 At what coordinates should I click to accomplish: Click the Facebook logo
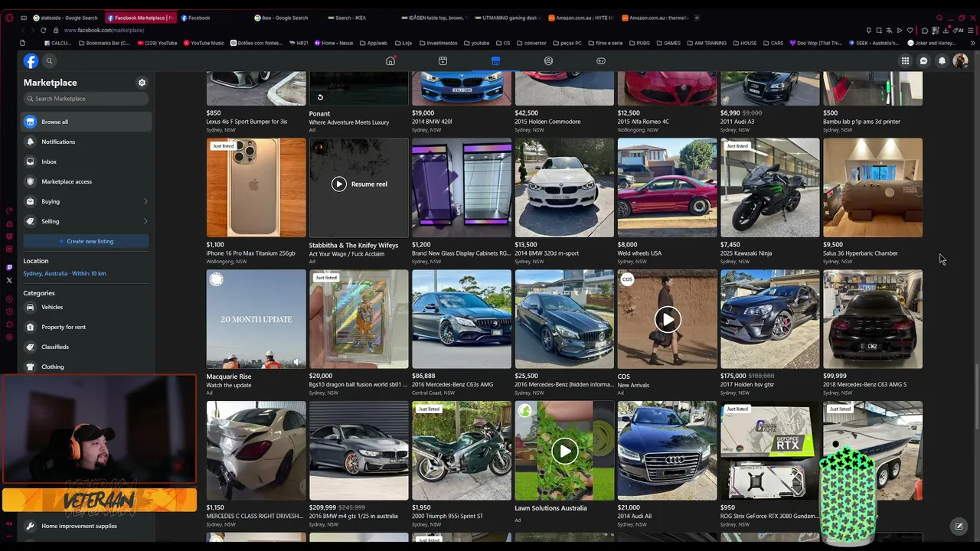pyautogui.click(x=31, y=61)
